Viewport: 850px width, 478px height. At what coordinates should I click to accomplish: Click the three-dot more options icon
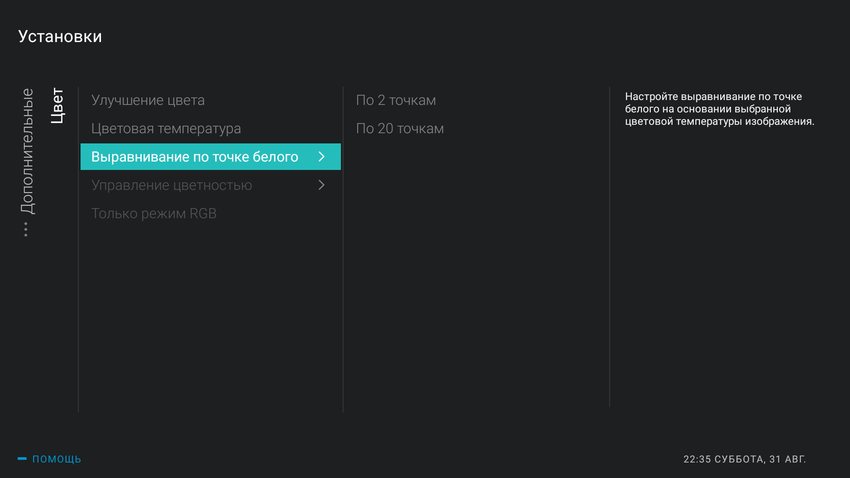pyautogui.click(x=26, y=230)
